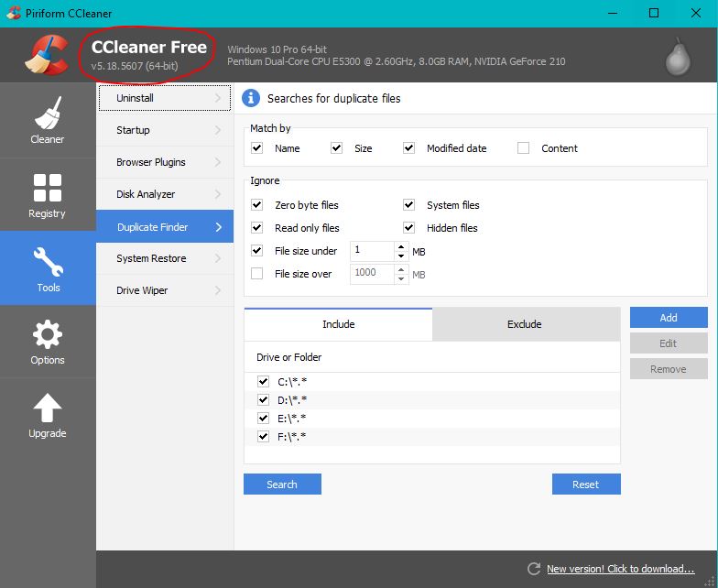Open the Cleaner section broom icon

pos(48,113)
